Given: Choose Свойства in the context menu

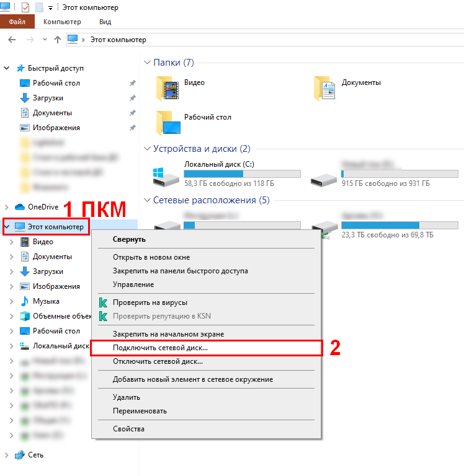Looking at the screenshot, I should click(x=128, y=429).
